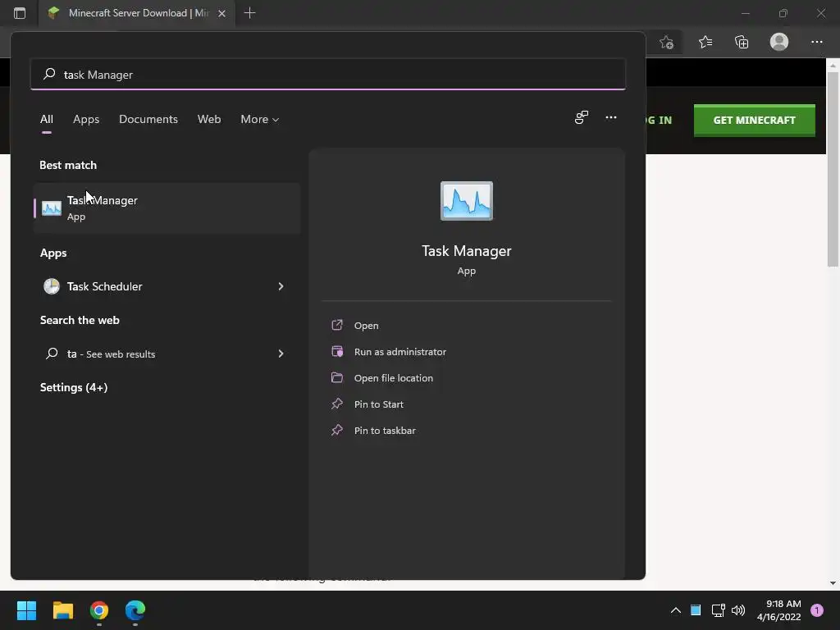Switch to the Web search tab
Screen dimensions: 840x630
tap(209, 120)
